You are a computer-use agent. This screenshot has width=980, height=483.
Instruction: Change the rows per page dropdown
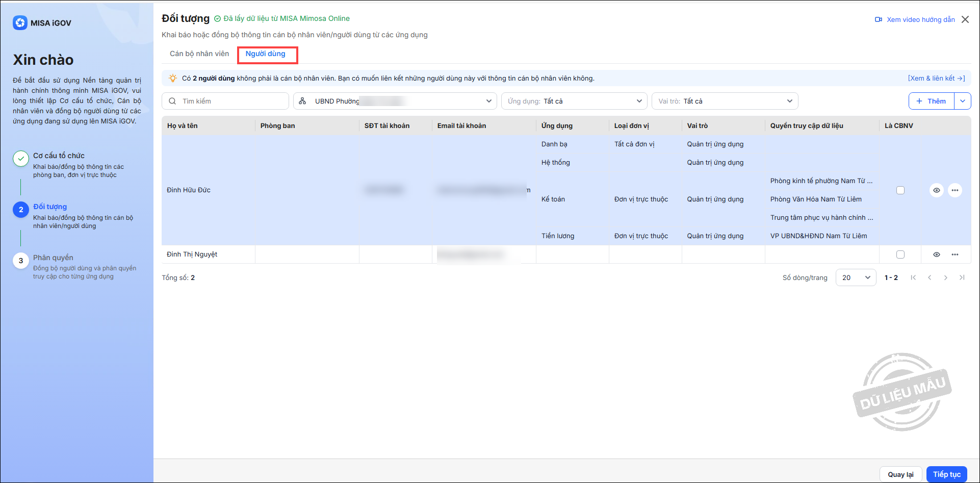coord(856,277)
